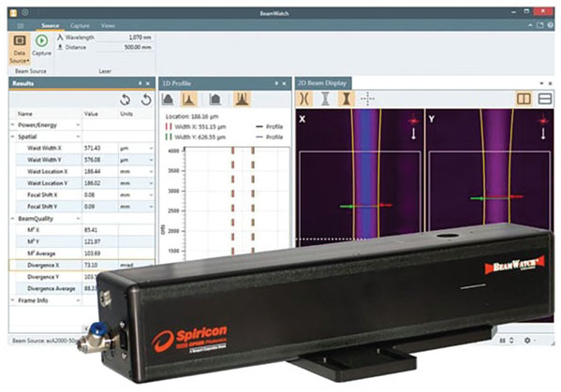Edit the Wavelength value field
The image size is (561, 392).
click(123, 37)
